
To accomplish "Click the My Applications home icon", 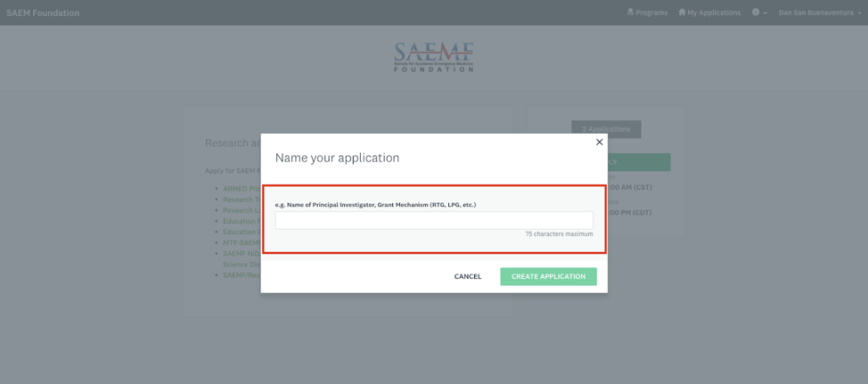I will pos(682,12).
